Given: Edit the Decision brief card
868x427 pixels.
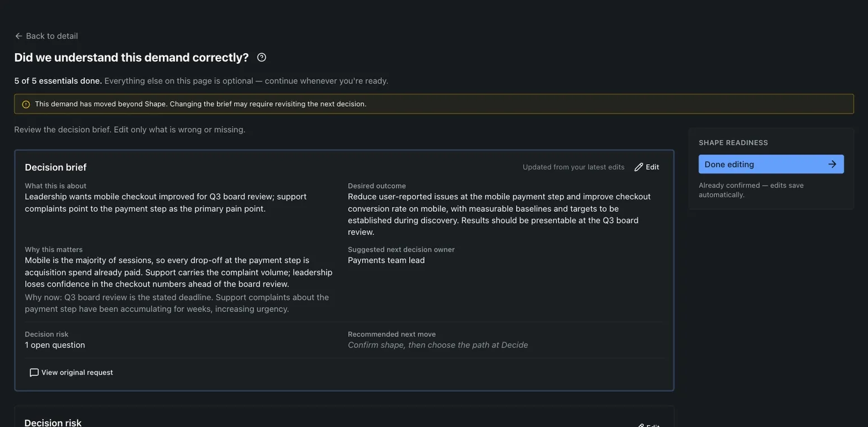Looking at the screenshot, I should (647, 167).
